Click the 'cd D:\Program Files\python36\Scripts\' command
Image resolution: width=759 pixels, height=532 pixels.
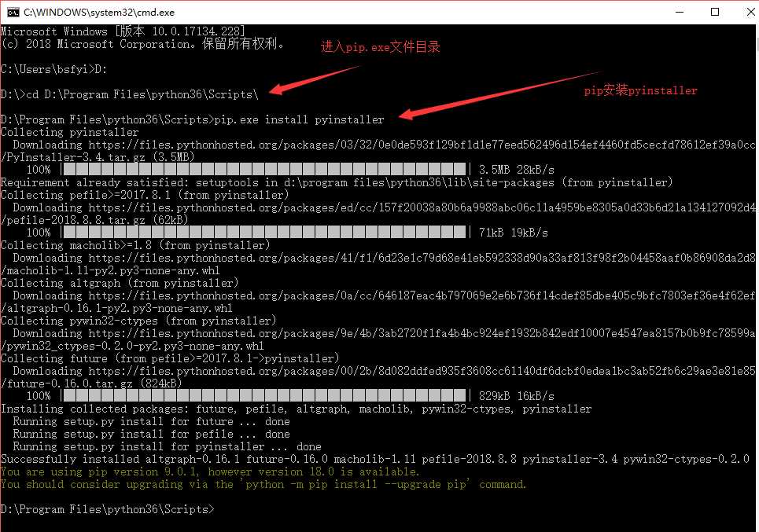(x=142, y=94)
